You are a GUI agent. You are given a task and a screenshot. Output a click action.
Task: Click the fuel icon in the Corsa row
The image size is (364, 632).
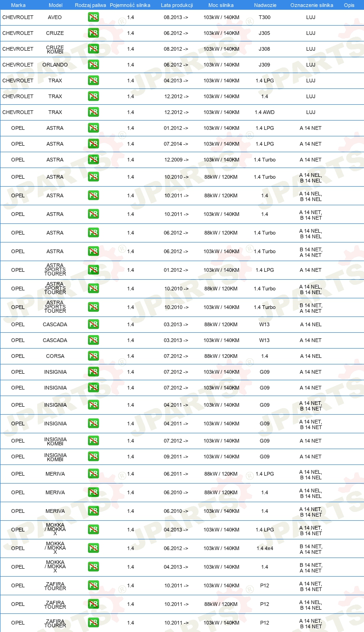pos(93,356)
